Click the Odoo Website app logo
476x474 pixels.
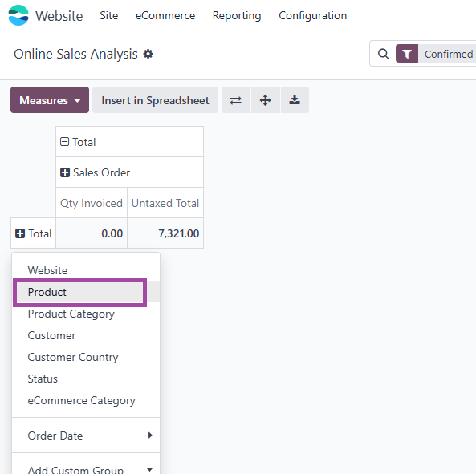18,15
